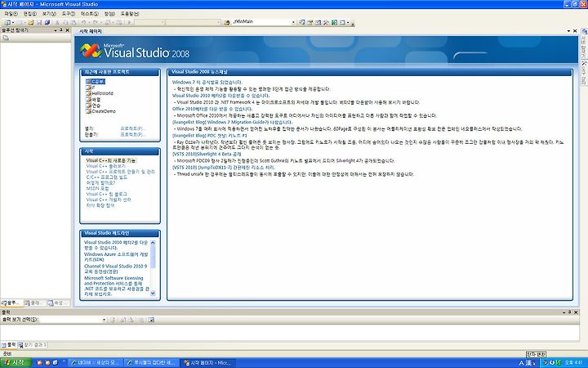Open the Output view selection dropdown
This screenshot has height=368, width=588.
pos(104,320)
